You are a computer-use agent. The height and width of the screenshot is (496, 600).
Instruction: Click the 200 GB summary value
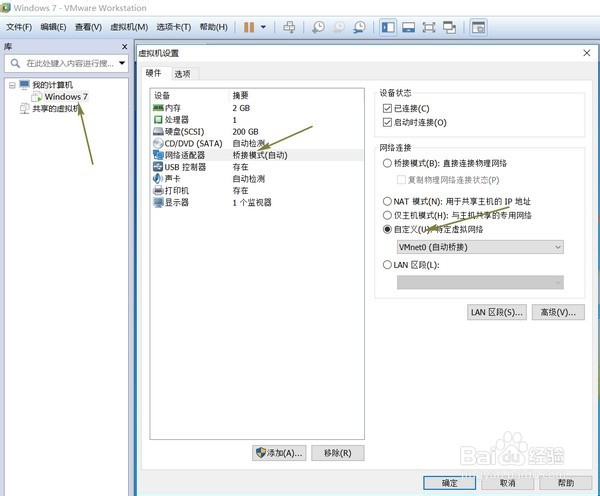(245, 132)
